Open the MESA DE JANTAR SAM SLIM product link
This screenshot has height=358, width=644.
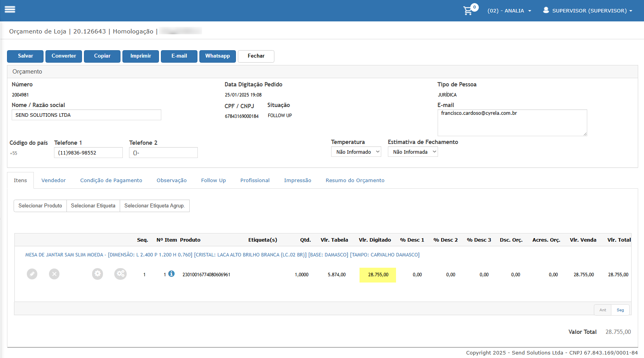tap(222, 255)
